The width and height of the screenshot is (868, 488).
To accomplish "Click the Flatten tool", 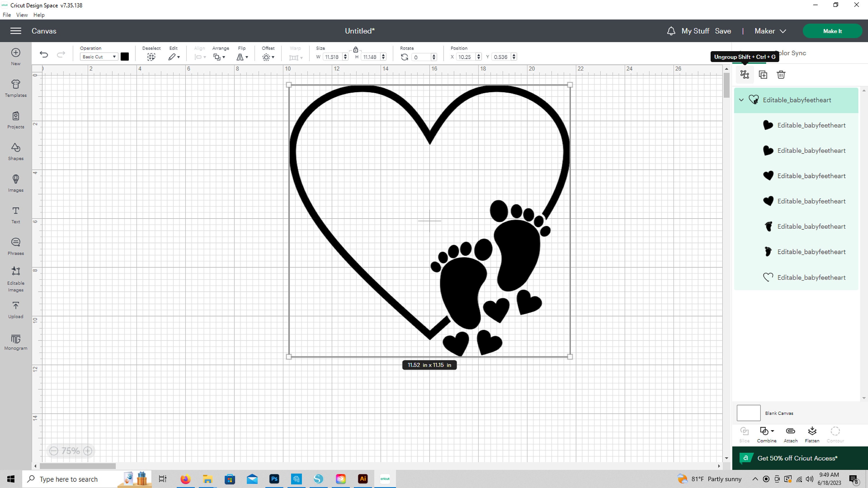I will point(812,435).
